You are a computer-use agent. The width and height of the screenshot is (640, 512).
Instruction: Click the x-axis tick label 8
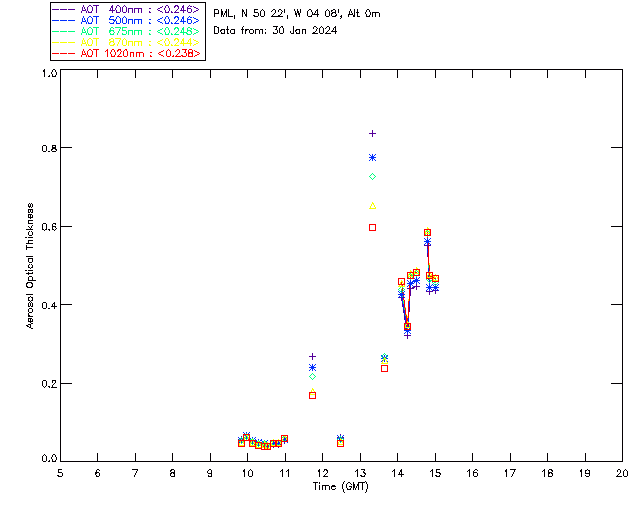click(173, 473)
